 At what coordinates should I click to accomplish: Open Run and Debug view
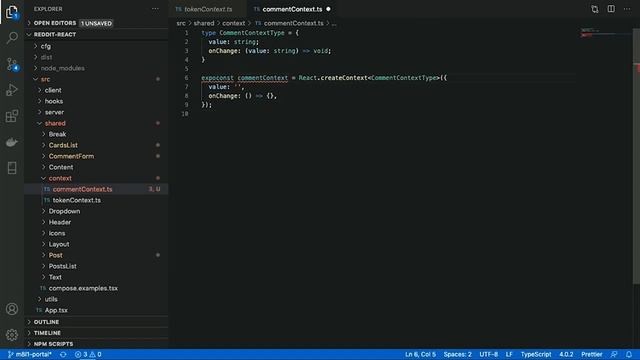12,90
